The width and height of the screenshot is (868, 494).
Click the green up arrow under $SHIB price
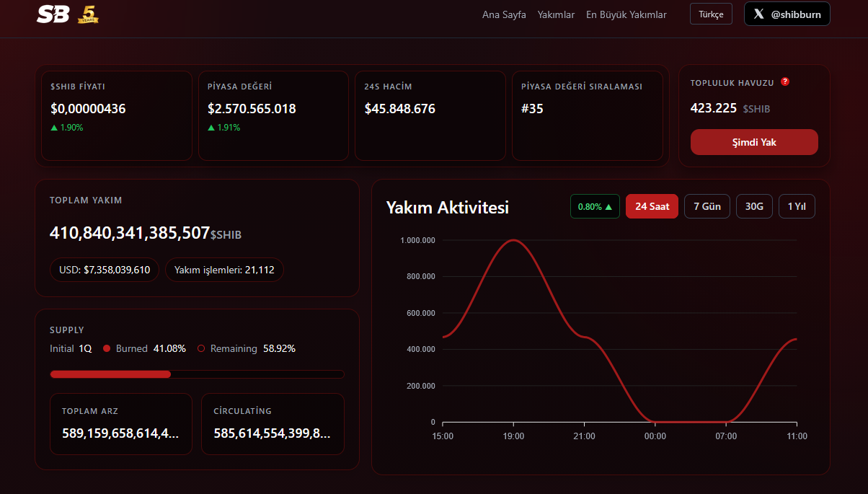tap(54, 128)
